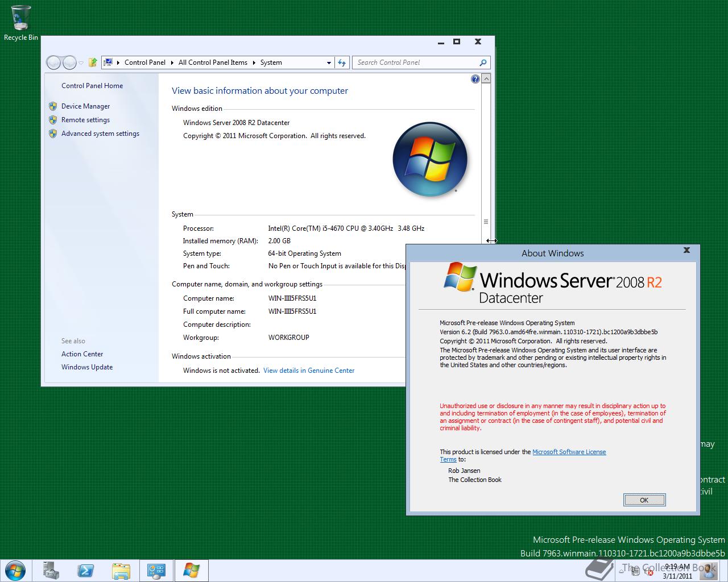This screenshot has height=582, width=728.
Task: Select All Control Panel Items breadcrumb
Action: click(x=213, y=63)
